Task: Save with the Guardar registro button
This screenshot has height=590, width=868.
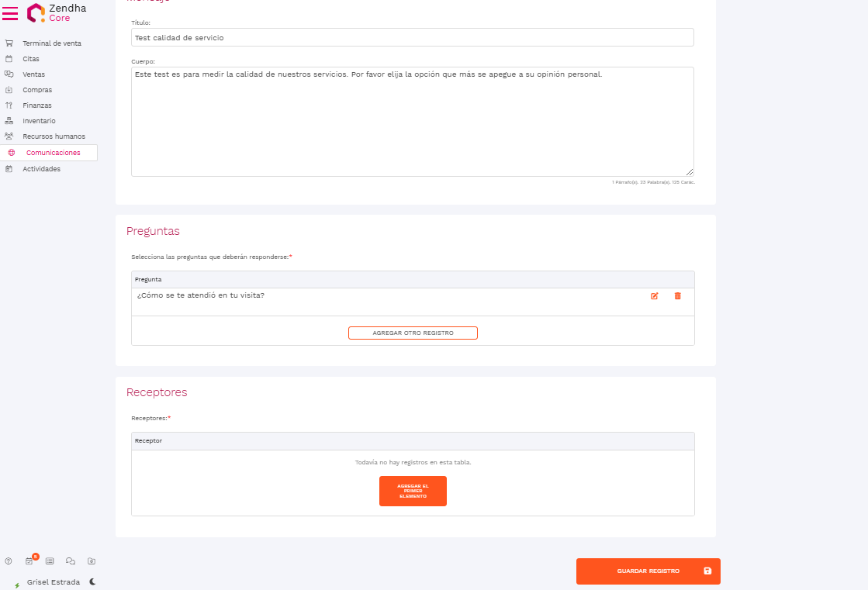Action: 648,571
